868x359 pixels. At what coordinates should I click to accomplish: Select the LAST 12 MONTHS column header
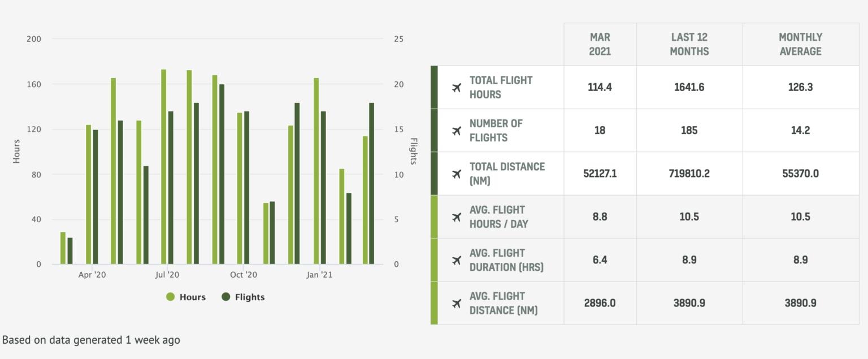pyautogui.click(x=689, y=44)
